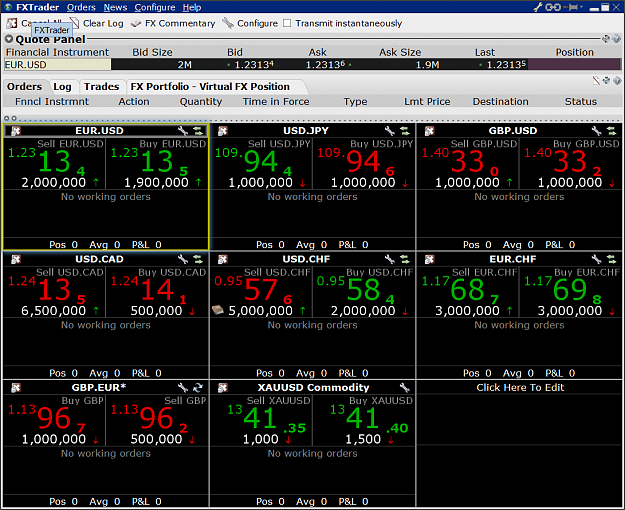Image resolution: width=625 pixels, height=510 pixels.
Task: Open FX Commentary from toolbar
Action: 173,23
